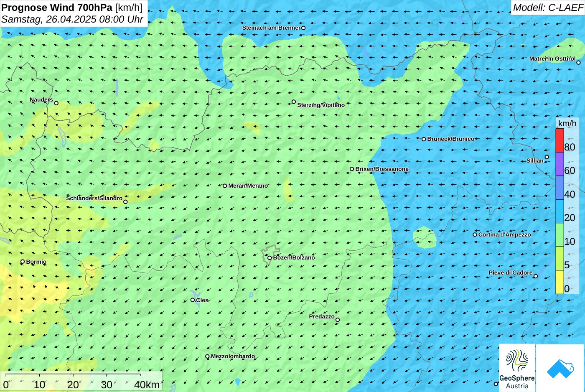Click the Sterzing/Vipiteno location dot
The width and height of the screenshot is (585, 392).
point(294,102)
